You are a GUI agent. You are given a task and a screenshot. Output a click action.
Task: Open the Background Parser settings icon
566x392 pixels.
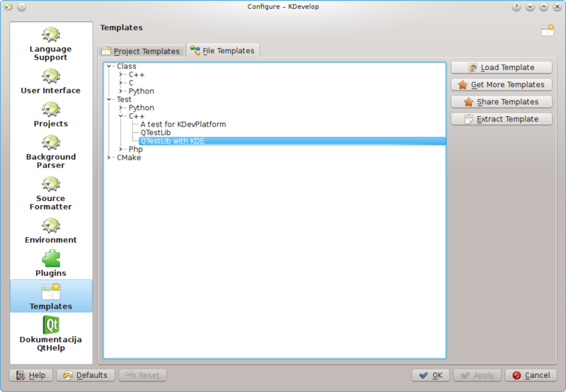pyautogui.click(x=51, y=143)
